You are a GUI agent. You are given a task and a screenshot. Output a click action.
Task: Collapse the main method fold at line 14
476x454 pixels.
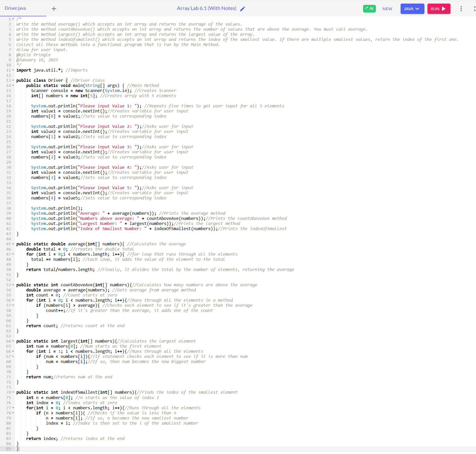click(x=13, y=85)
